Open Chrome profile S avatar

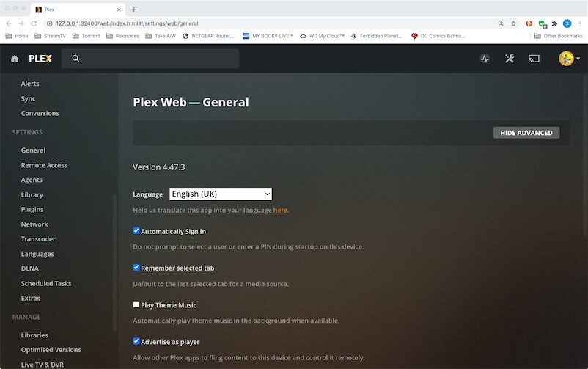click(567, 23)
